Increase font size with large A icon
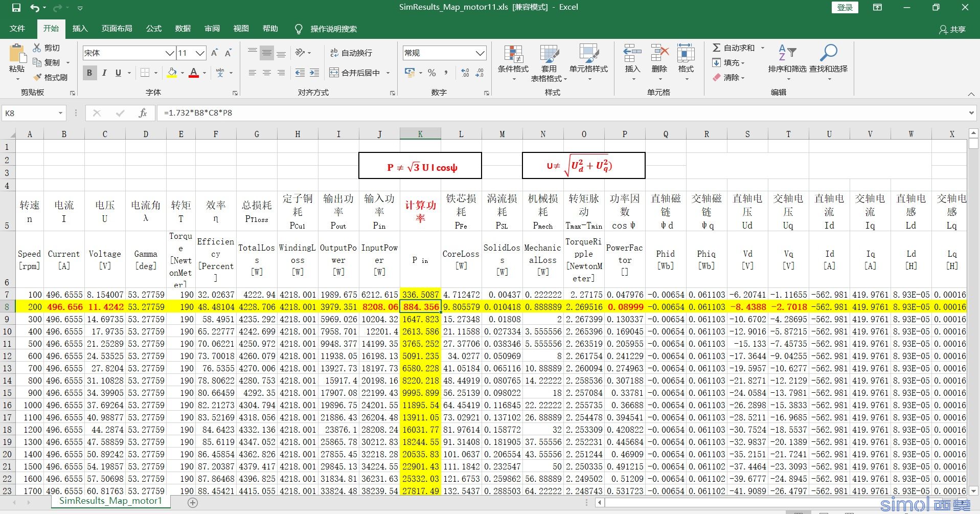The height and width of the screenshot is (514, 980). (x=214, y=53)
